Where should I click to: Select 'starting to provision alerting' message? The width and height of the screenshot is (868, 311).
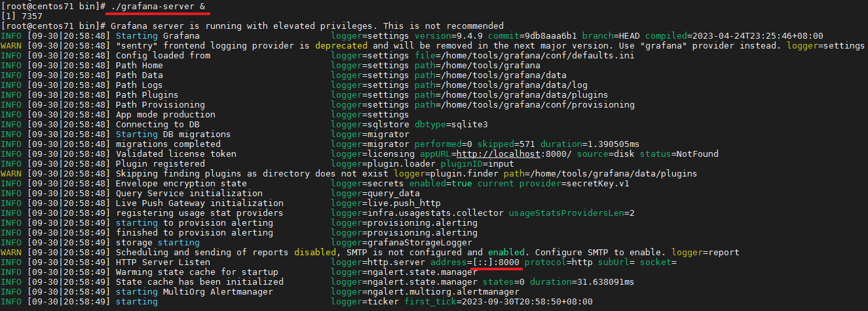pyautogui.click(x=194, y=223)
